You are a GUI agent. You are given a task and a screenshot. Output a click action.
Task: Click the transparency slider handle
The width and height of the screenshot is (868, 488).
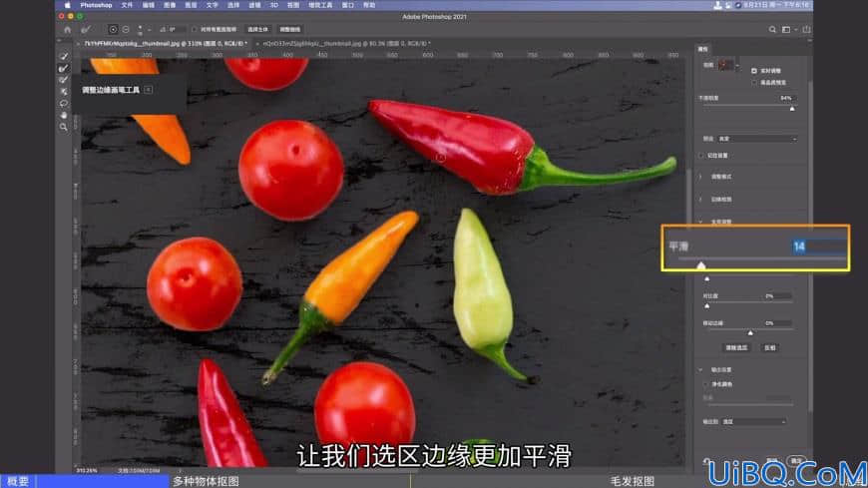point(792,109)
